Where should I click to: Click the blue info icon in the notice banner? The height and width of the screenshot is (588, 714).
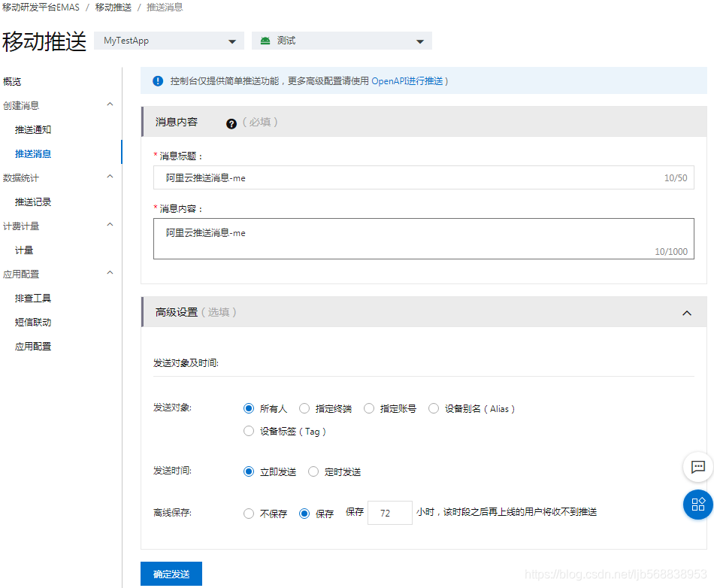pyautogui.click(x=158, y=81)
